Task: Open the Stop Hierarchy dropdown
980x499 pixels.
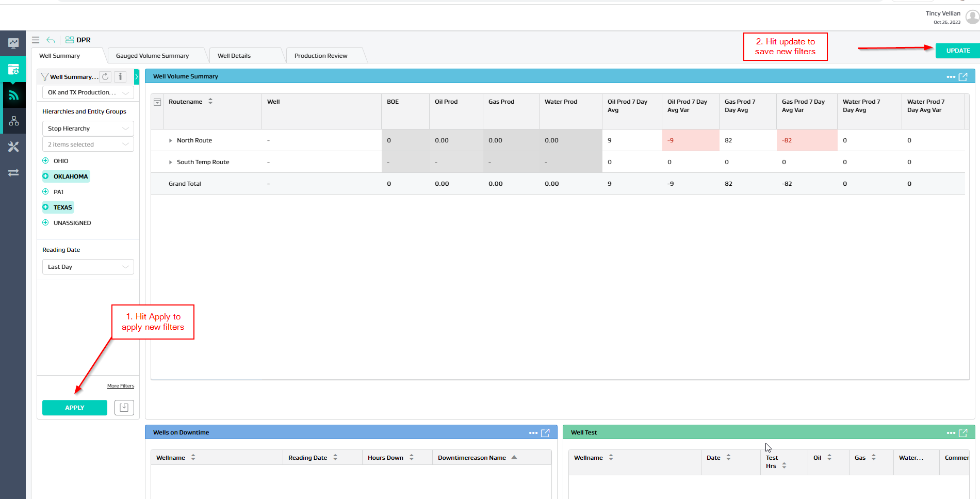Action: (88, 128)
